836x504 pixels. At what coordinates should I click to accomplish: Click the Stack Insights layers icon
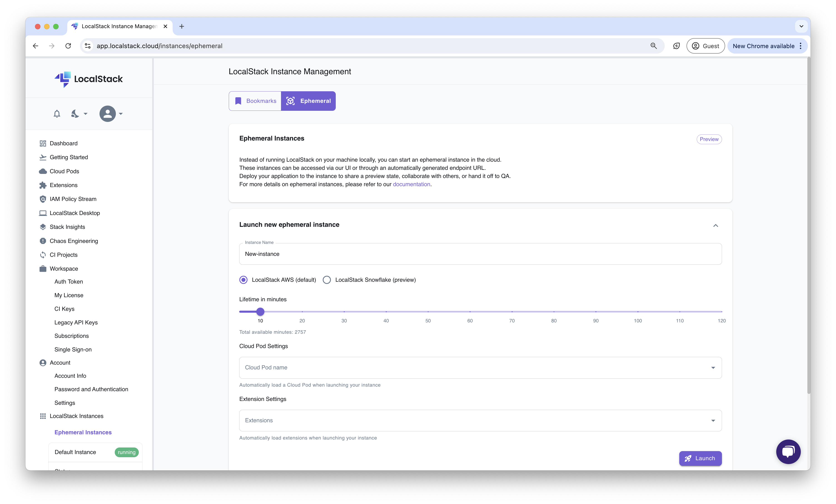[43, 227]
